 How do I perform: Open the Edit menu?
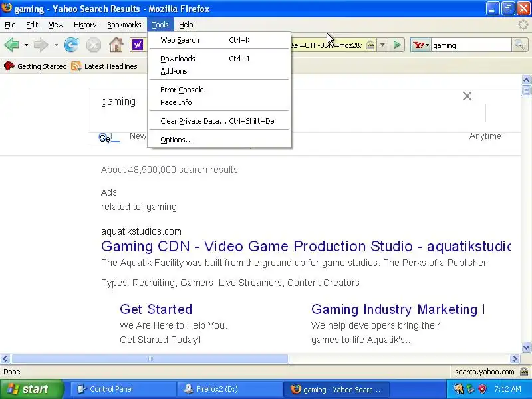(x=32, y=25)
